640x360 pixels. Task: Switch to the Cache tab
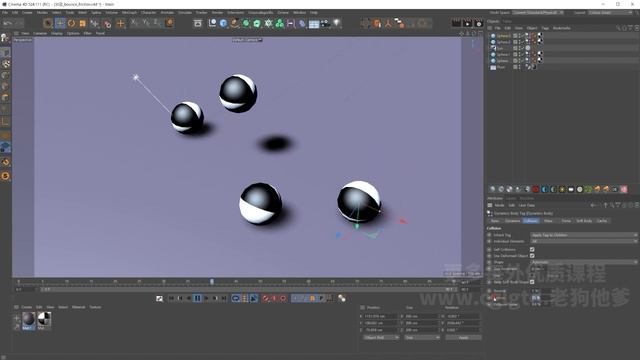click(x=602, y=221)
